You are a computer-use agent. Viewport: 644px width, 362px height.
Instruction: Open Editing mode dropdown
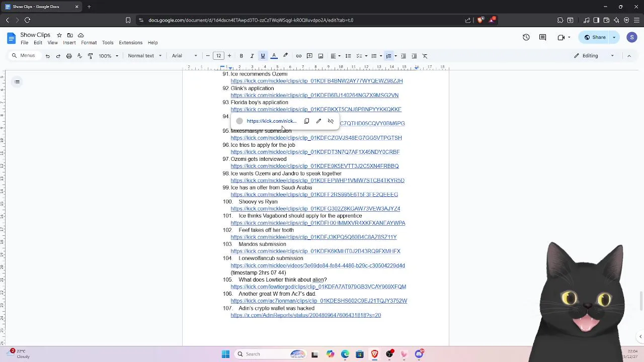(x=595, y=56)
